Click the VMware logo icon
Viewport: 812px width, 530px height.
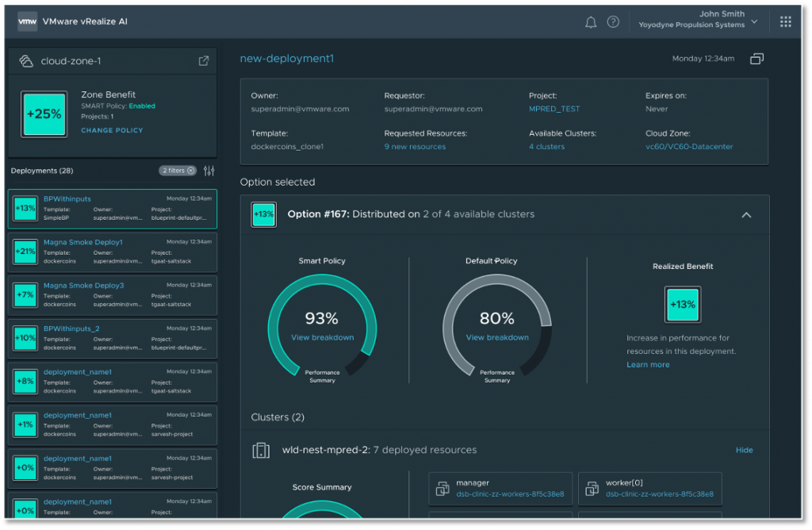click(27, 22)
